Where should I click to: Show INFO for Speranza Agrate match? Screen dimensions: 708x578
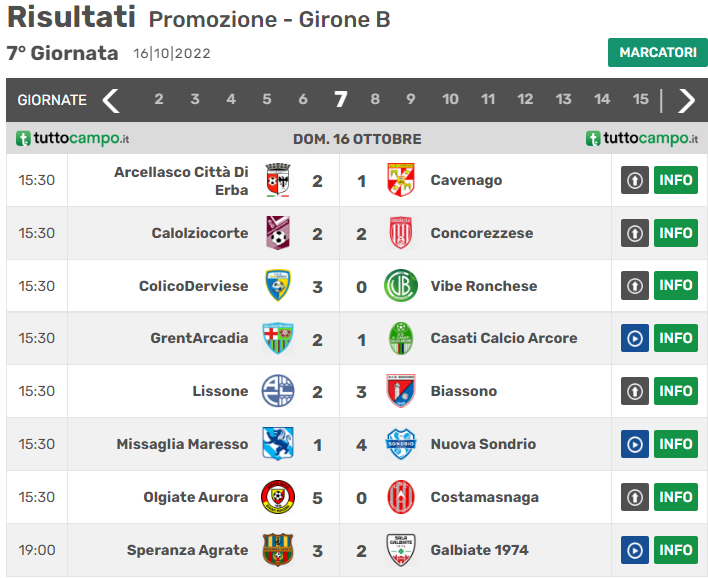pyautogui.click(x=676, y=550)
